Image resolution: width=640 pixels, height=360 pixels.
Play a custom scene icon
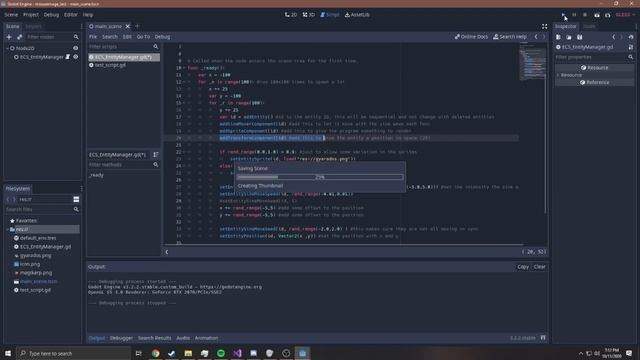(608, 15)
